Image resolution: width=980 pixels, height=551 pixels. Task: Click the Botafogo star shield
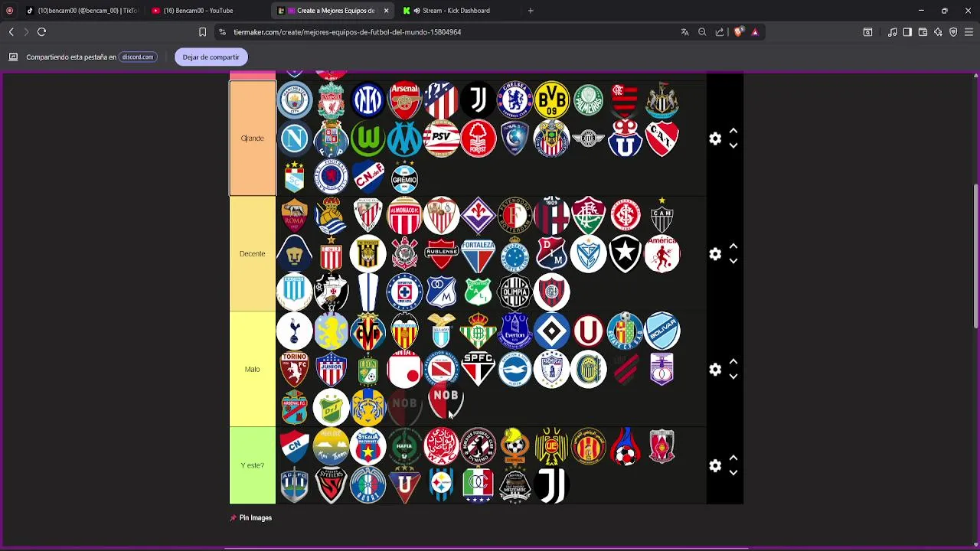pyautogui.click(x=625, y=254)
